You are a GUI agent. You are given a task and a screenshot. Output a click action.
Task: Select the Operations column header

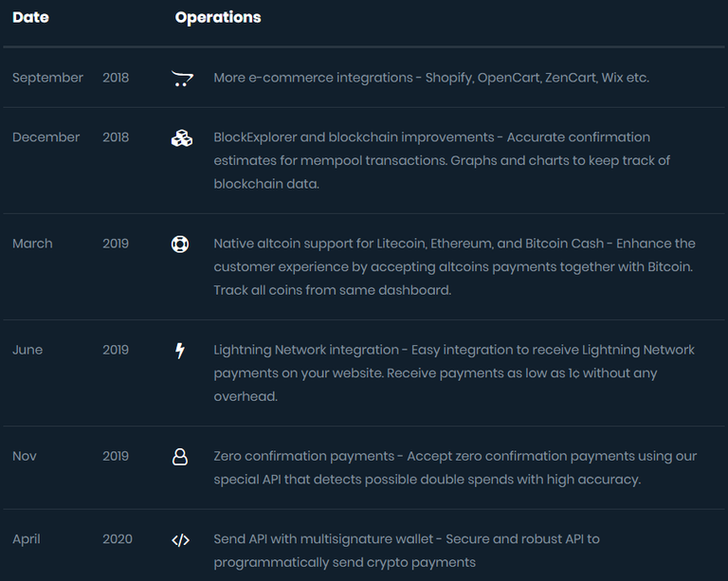[218, 17]
